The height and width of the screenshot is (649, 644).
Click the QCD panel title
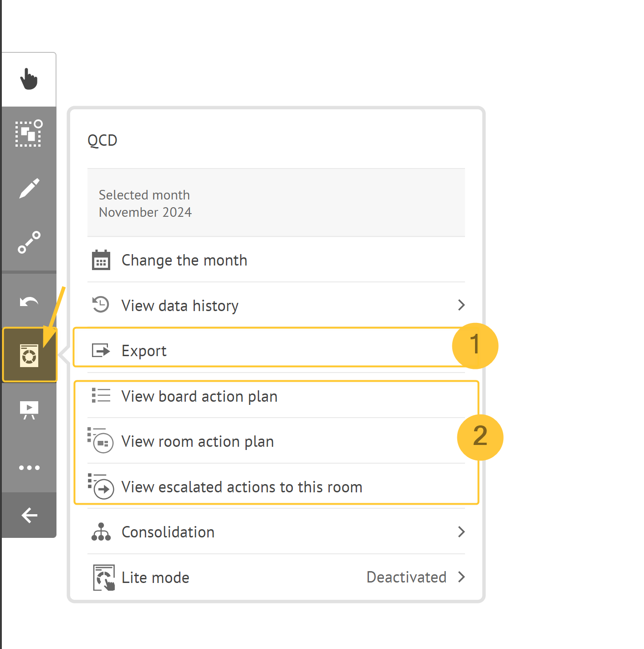click(102, 140)
